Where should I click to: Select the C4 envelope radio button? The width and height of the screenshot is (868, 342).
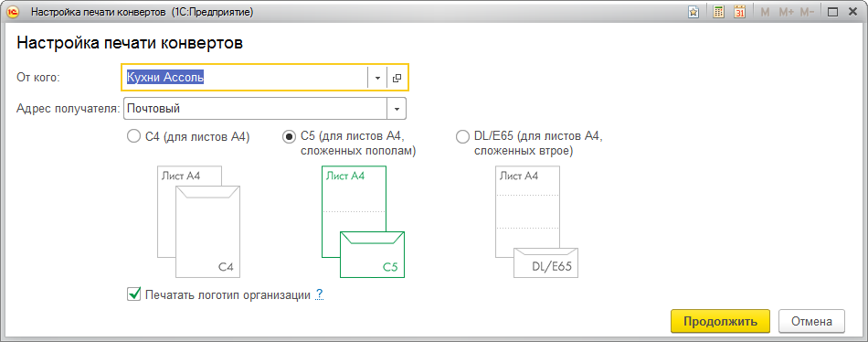[133, 136]
